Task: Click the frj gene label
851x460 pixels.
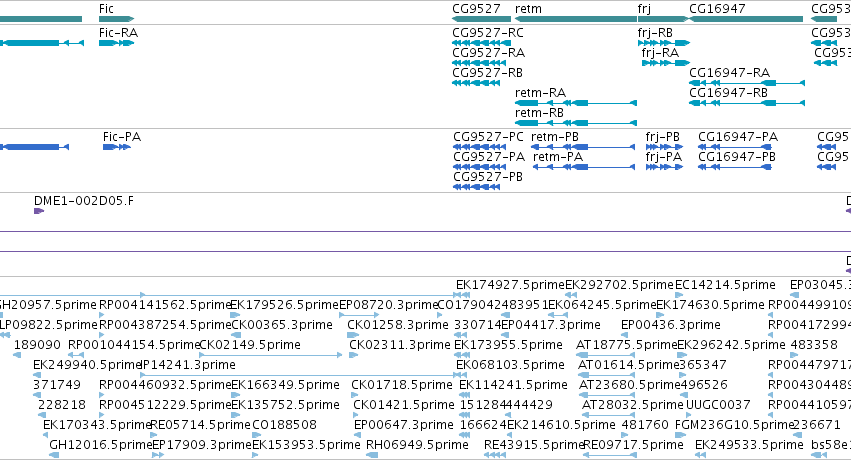Action: point(644,9)
